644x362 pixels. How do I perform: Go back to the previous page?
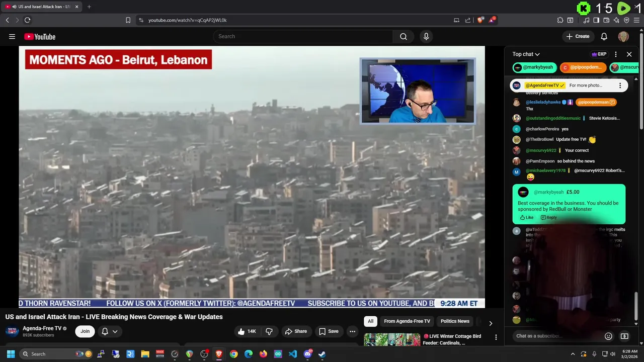click(x=7, y=20)
